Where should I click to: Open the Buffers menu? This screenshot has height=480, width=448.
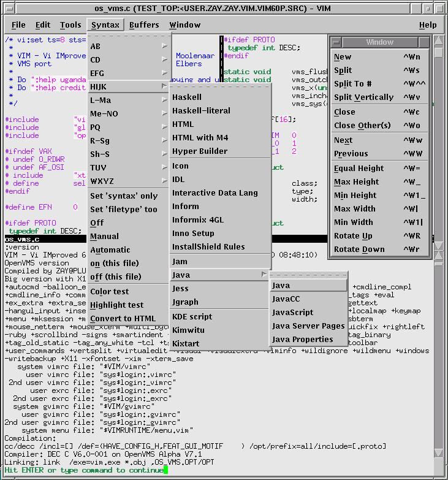point(144,25)
